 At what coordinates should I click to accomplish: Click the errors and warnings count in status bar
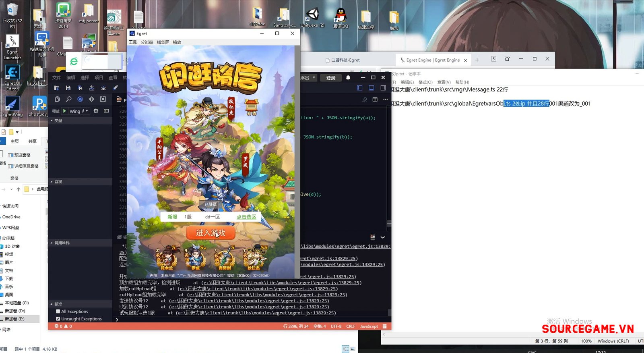(64, 326)
